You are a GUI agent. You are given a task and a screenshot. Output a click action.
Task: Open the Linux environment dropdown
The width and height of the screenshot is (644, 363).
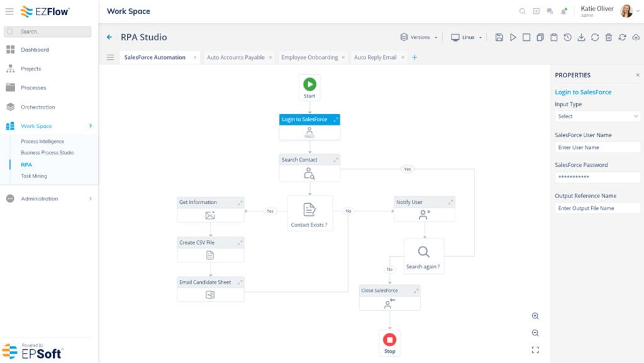click(467, 37)
